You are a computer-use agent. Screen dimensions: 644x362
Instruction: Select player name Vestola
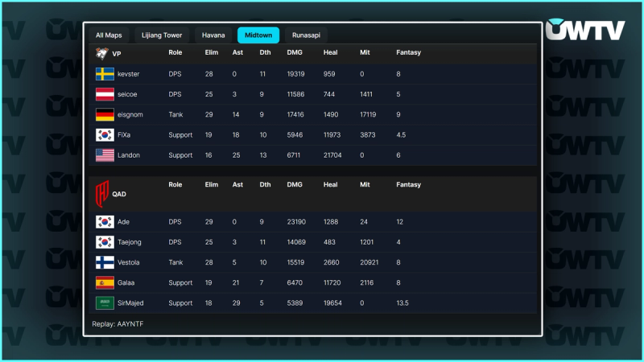128,262
